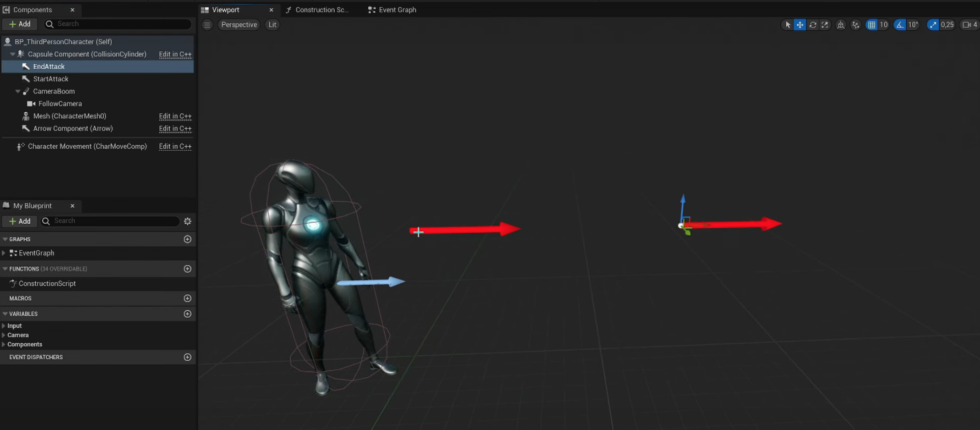Expand the Camera variables category
Viewport: 980px width, 430px height.
click(x=4, y=335)
